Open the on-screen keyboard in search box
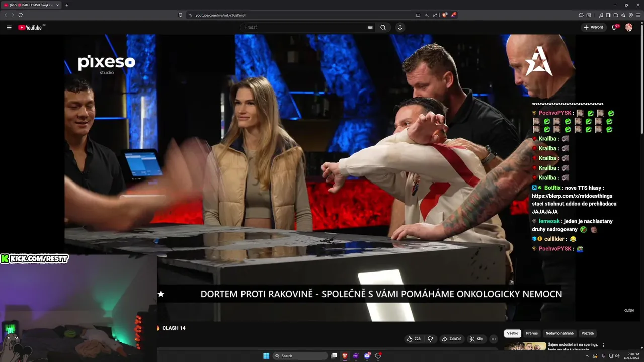Screen dimensions: 644x362 (370, 28)
